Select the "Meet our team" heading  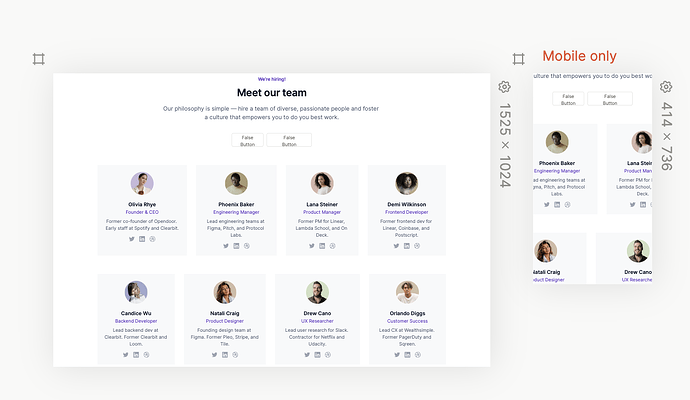pos(271,93)
